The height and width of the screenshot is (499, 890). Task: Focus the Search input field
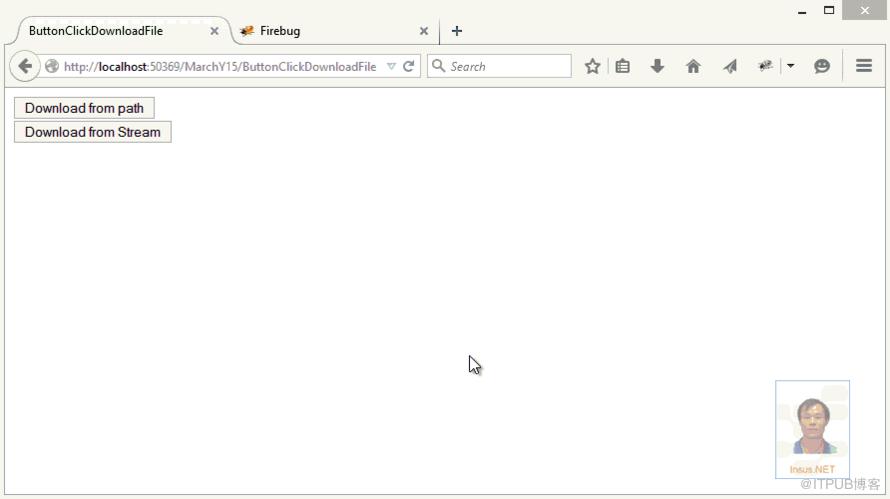499,66
